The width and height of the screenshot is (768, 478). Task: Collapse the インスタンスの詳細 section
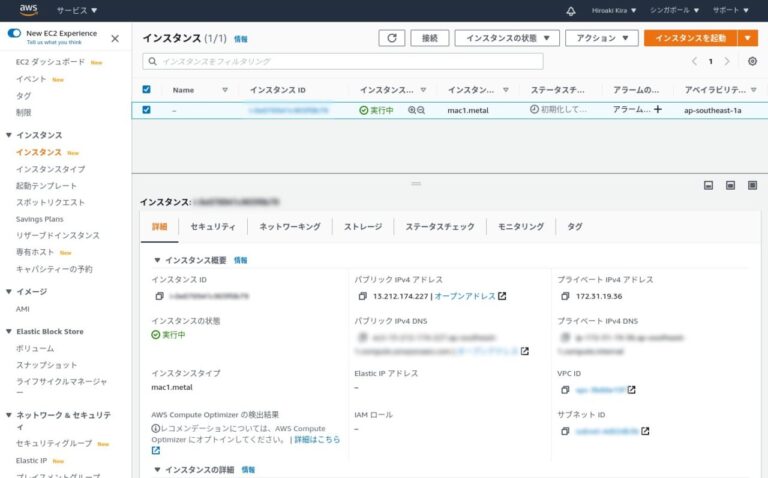(x=157, y=470)
